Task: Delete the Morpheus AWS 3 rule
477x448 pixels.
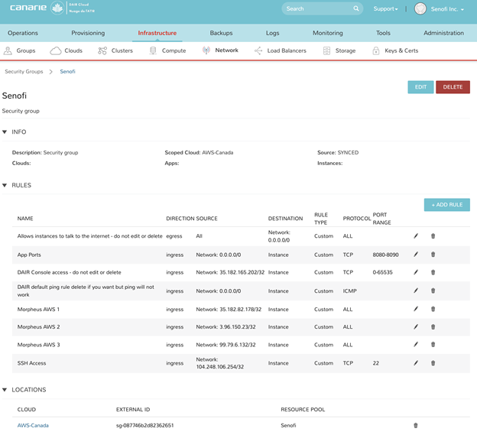Action: click(x=433, y=345)
